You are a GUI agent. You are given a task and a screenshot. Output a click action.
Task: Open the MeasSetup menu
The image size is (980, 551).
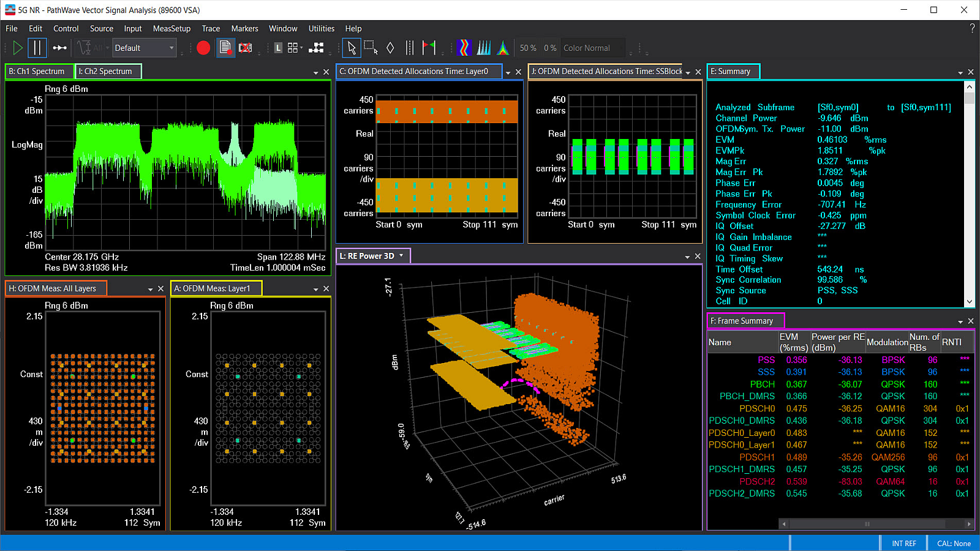[x=171, y=28]
